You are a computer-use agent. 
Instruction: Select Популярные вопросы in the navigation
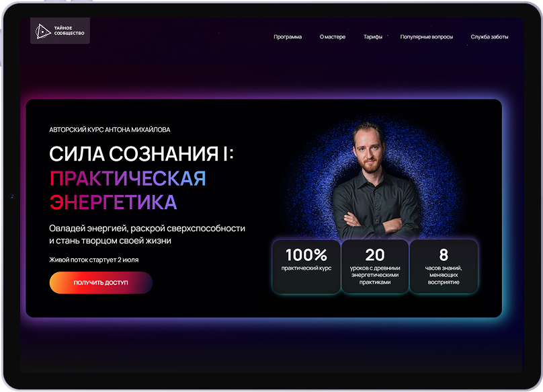tap(426, 37)
